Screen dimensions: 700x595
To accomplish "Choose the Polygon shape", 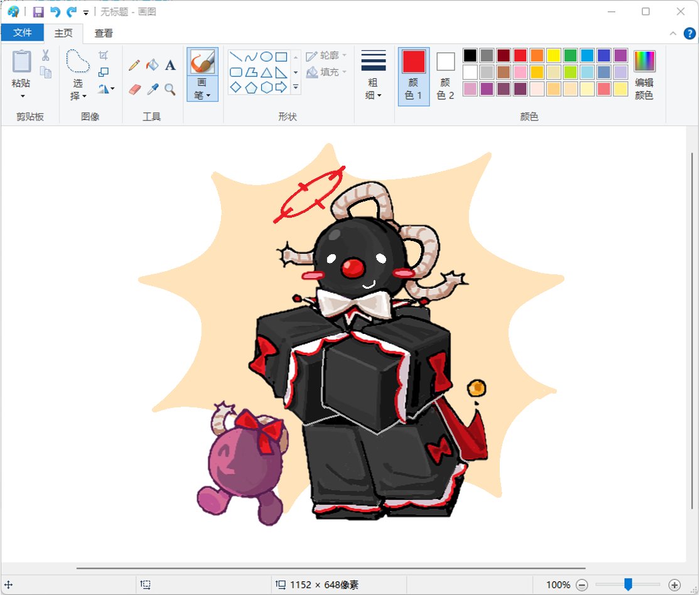I will [251, 72].
